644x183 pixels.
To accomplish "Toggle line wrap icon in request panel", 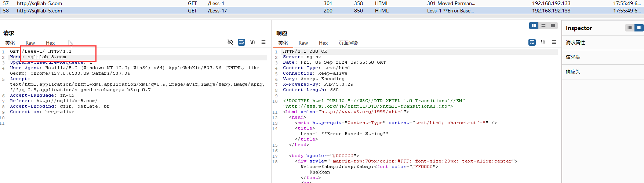I will (241, 42).
